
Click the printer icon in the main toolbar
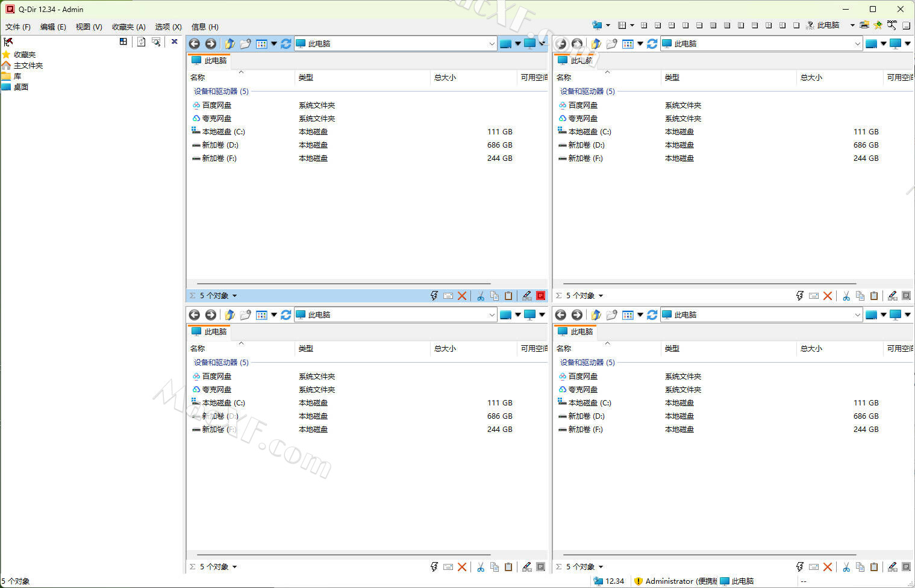coord(864,25)
